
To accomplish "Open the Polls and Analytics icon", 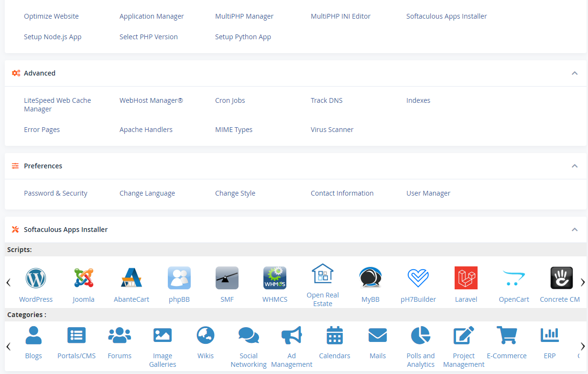I will [421, 335].
